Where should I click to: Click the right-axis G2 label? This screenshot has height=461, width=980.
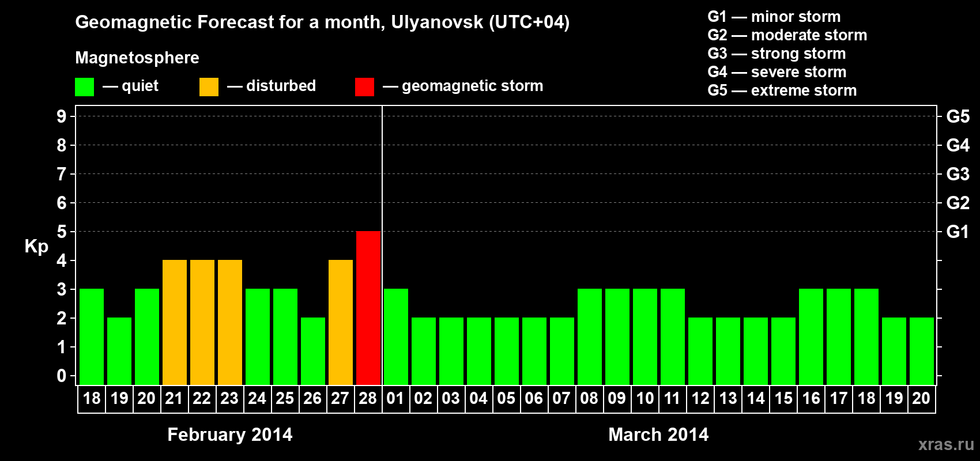[x=958, y=203]
